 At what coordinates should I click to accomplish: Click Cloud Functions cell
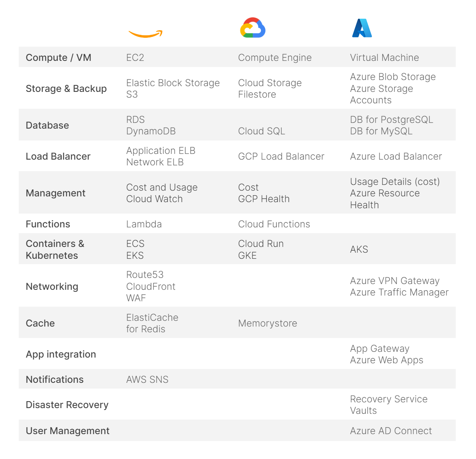[274, 224]
